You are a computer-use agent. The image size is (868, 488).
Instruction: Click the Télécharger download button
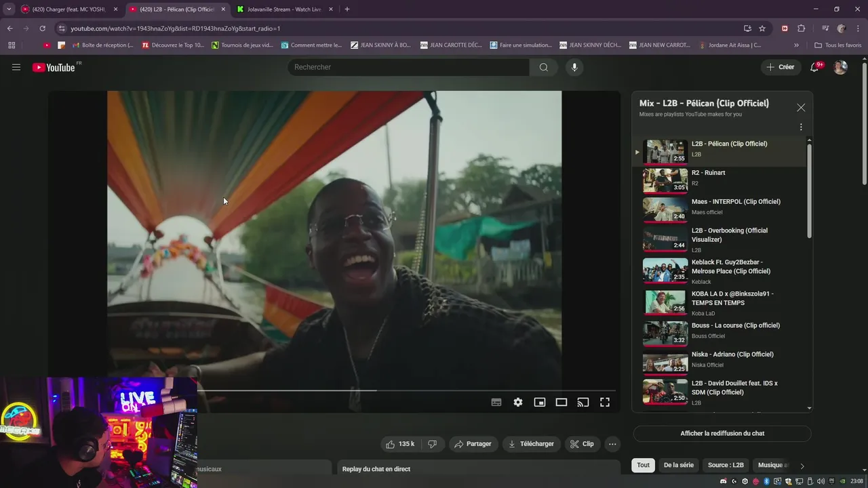(x=531, y=444)
